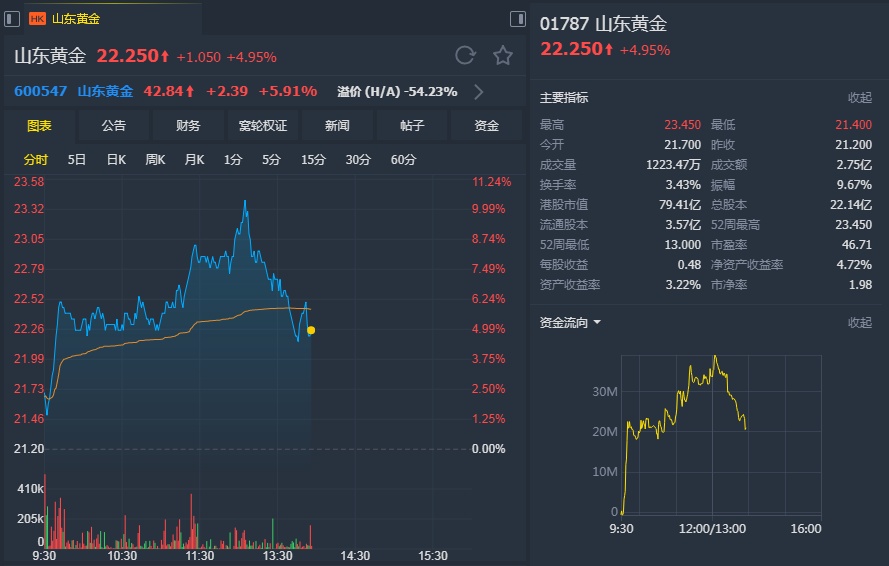The image size is (889, 566).
Task: Toggle the left sidebar panel icon
Action: click(10, 18)
